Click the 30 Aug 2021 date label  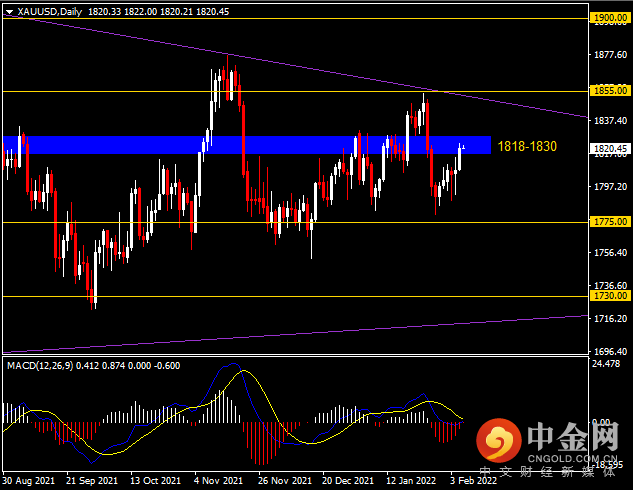click(28, 481)
